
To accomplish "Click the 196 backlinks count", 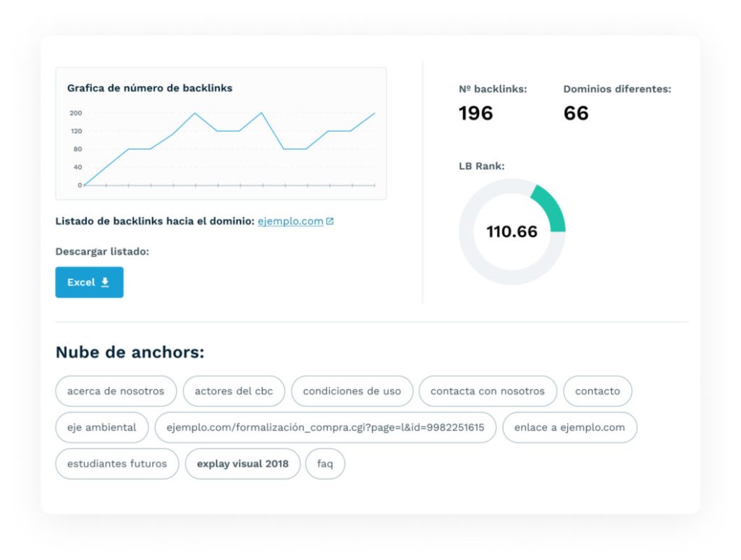I will tap(475, 113).
